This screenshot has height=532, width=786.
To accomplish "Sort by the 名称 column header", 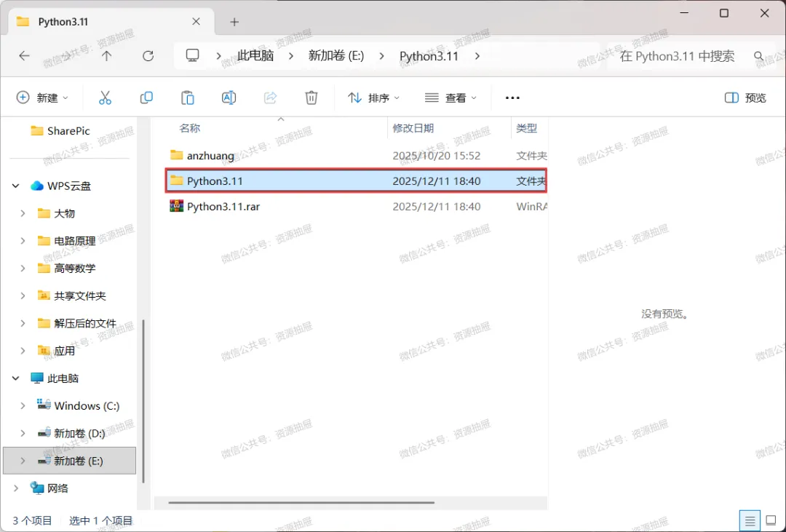I will (x=189, y=128).
